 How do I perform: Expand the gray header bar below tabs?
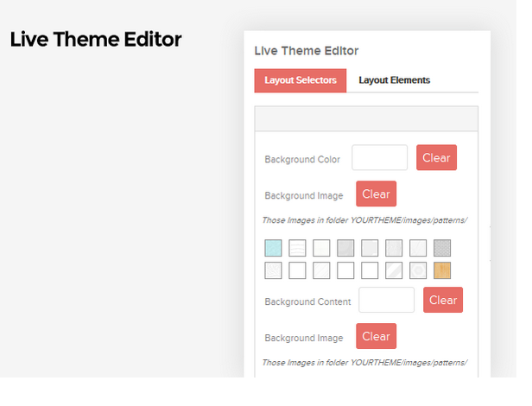366,119
